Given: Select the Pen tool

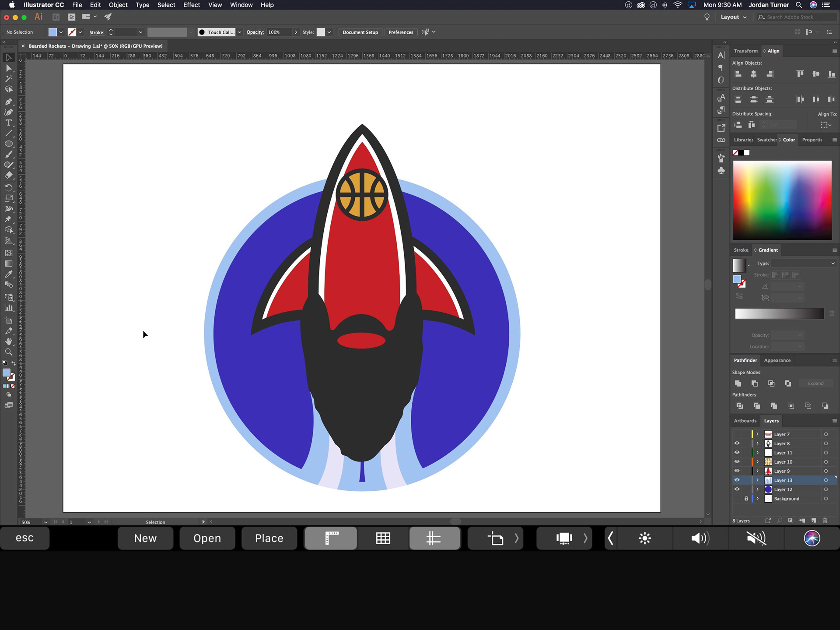Looking at the screenshot, I should [8, 102].
